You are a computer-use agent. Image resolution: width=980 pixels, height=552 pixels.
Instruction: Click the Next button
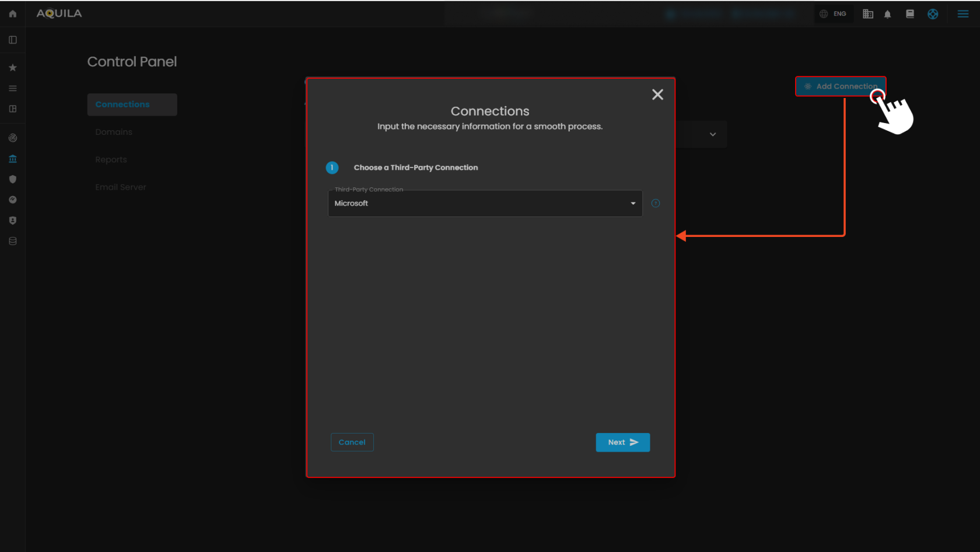click(622, 442)
